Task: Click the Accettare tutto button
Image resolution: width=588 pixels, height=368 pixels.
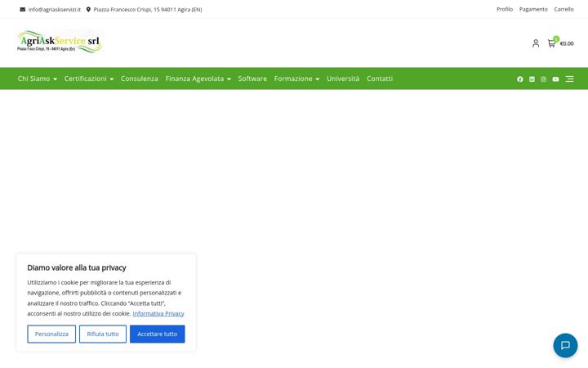Action: pos(157,334)
